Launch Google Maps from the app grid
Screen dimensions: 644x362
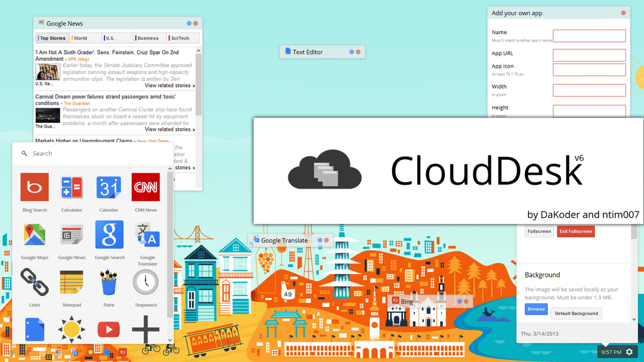[35, 234]
